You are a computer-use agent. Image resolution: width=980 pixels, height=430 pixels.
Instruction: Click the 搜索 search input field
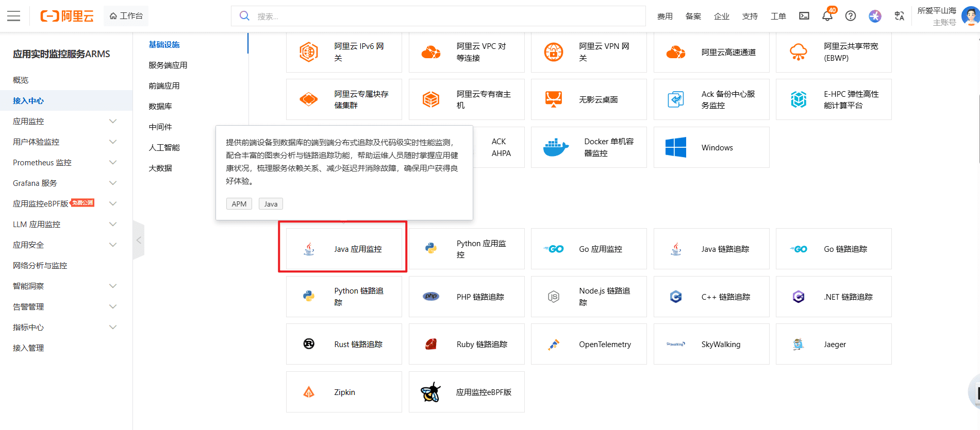pyautogui.click(x=438, y=16)
